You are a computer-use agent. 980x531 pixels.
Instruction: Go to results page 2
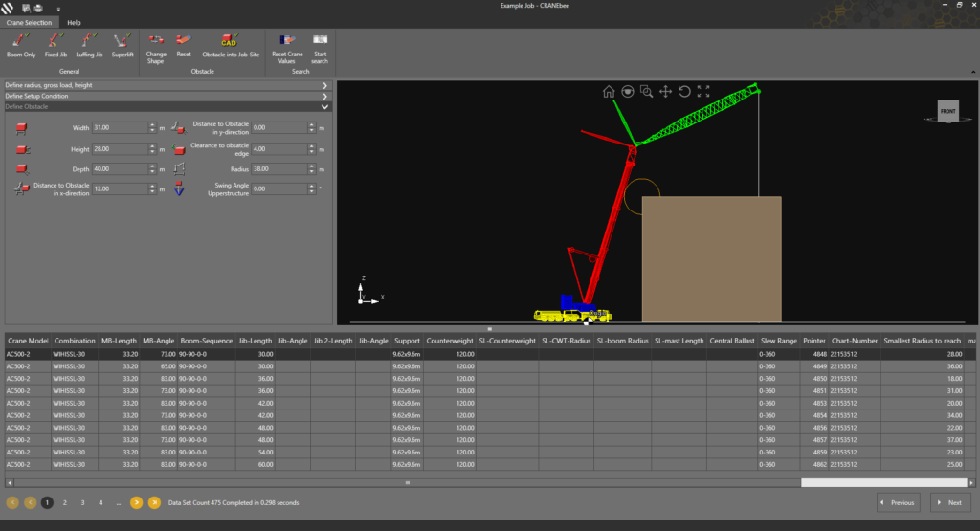[x=65, y=503]
